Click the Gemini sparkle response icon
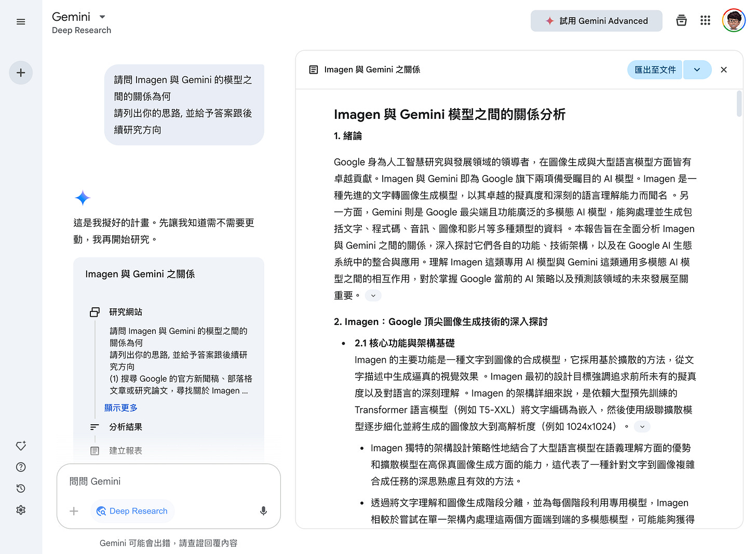 [83, 198]
